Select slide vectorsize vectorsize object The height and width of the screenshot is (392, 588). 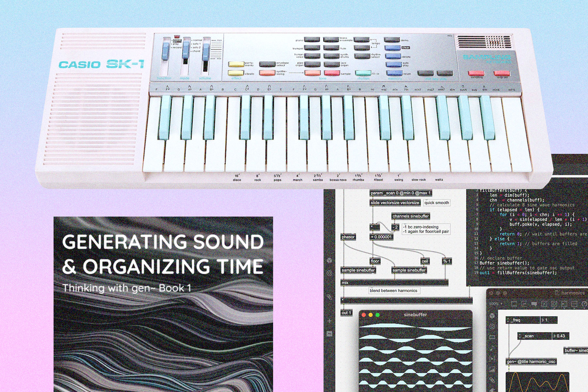point(395,203)
